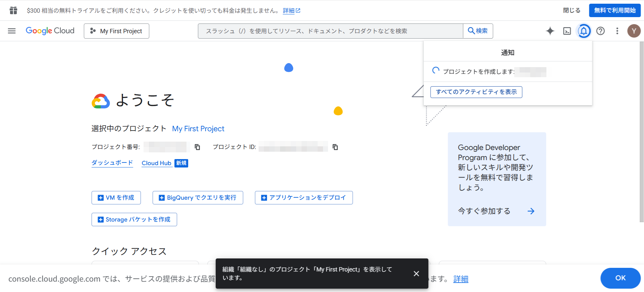644x292 pixels.
Task: Open the main navigation hamburger menu
Action: [12, 31]
